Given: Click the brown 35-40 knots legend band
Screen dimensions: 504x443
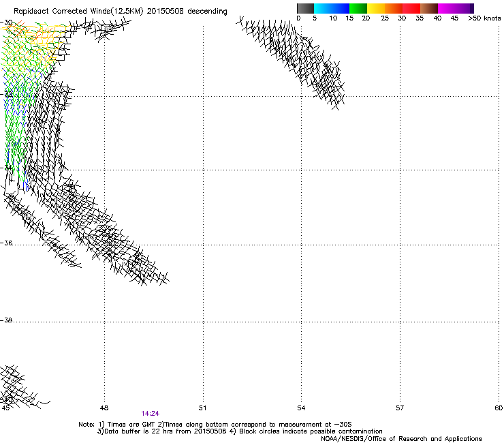Looking at the screenshot, I should click(x=429, y=8).
